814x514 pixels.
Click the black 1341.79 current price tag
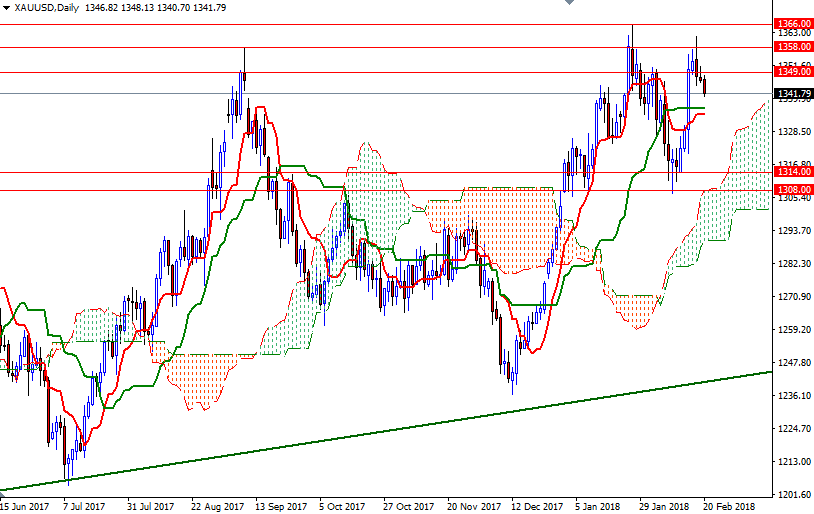click(793, 93)
